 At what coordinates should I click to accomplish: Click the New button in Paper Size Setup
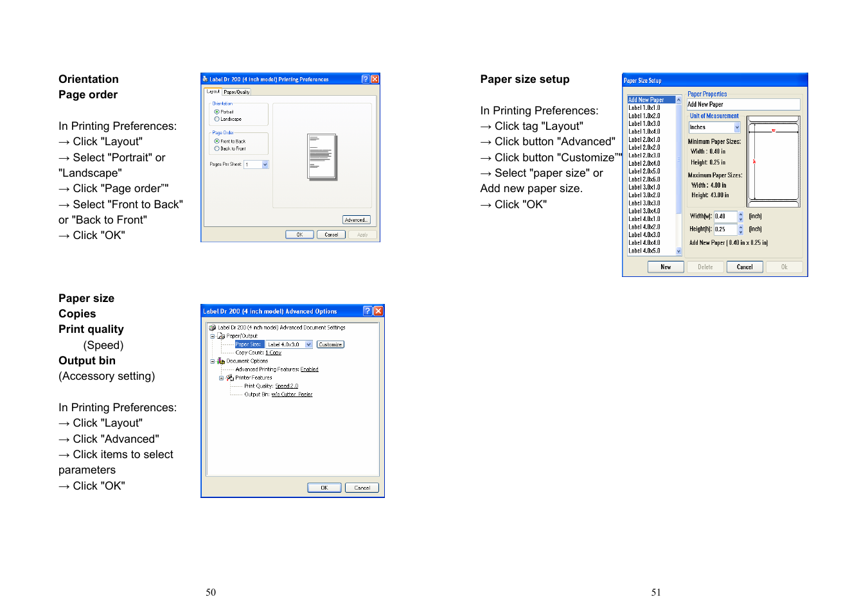click(666, 267)
